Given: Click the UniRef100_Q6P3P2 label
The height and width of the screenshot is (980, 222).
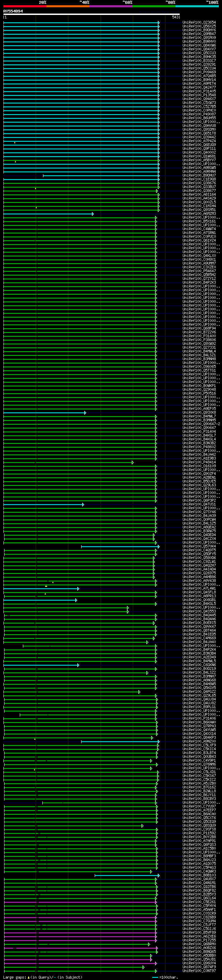Looking at the screenshot, I should (x=199, y=501).
